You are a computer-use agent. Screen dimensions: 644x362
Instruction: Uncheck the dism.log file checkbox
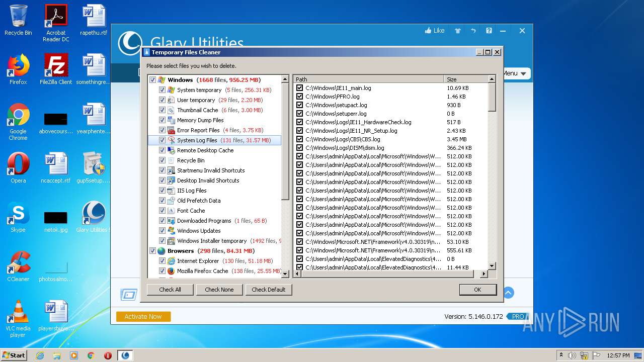click(300, 148)
